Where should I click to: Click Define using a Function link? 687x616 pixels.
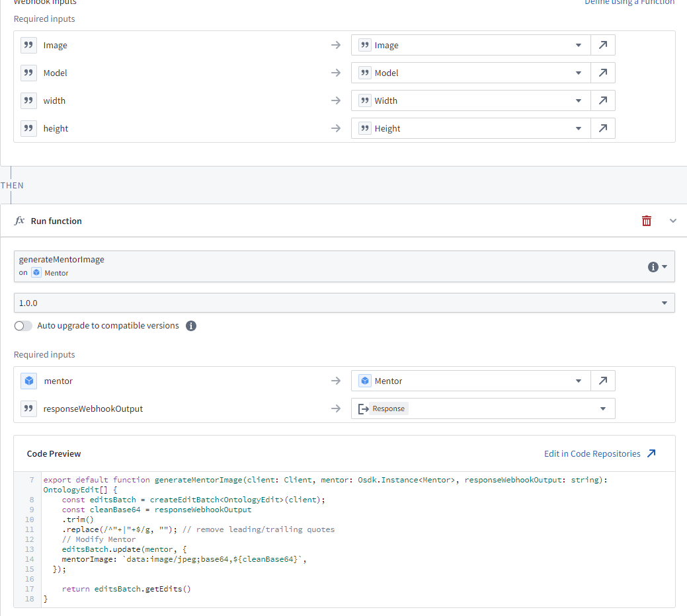coord(629,3)
